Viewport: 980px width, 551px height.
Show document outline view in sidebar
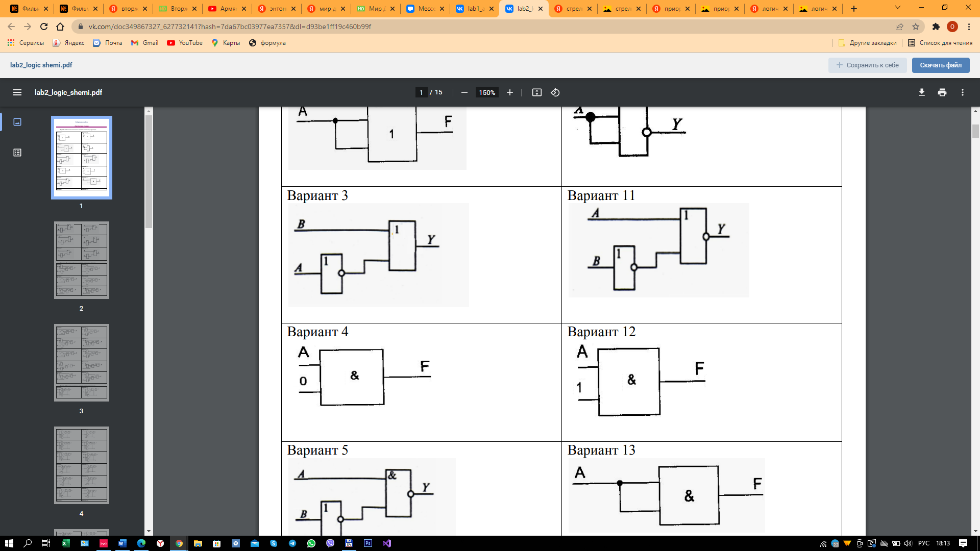(x=17, y=153)
